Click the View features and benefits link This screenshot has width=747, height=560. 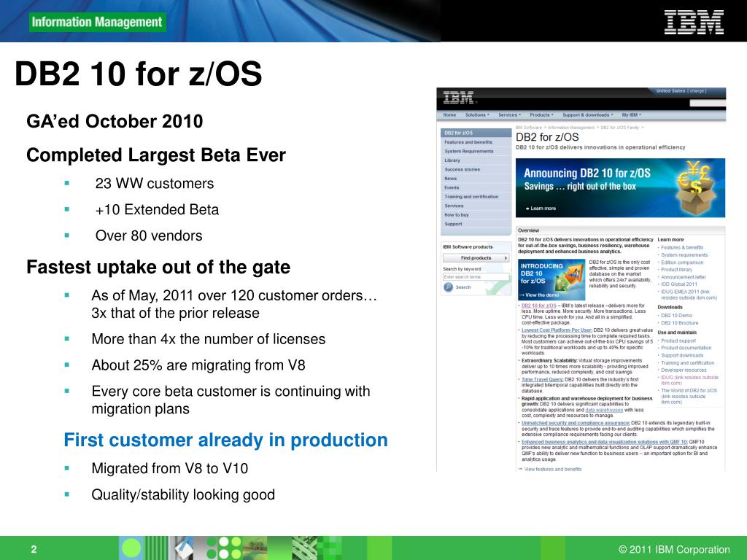pos(553,469)
